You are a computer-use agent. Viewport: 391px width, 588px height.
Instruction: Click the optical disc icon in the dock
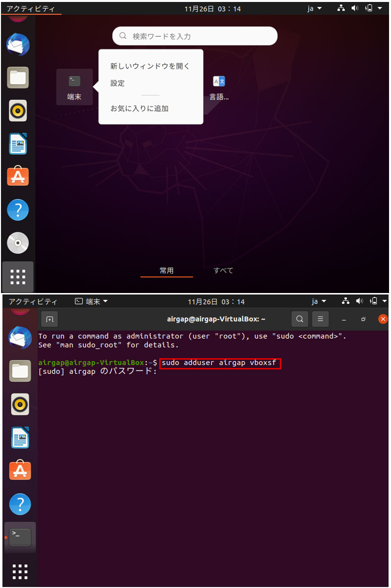18,243
